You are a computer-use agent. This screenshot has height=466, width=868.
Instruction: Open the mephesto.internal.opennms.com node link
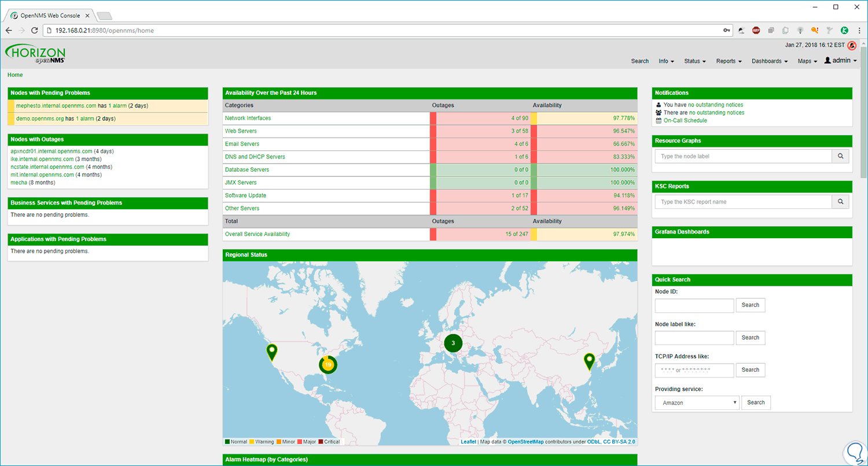pos(56,106)
